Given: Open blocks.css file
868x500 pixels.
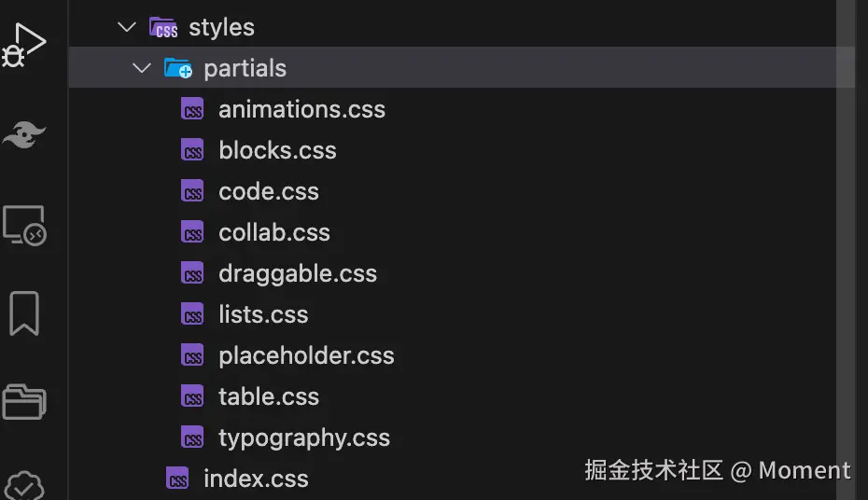Looking at the screenshot, I should click(277, 150).
